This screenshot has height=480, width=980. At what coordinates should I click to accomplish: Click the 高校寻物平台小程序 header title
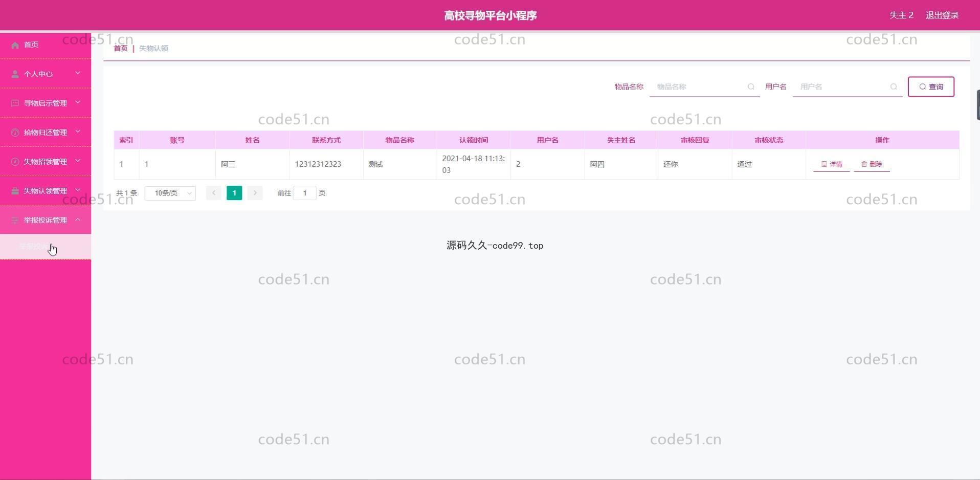pyautogui.click(x=491, y=15)
